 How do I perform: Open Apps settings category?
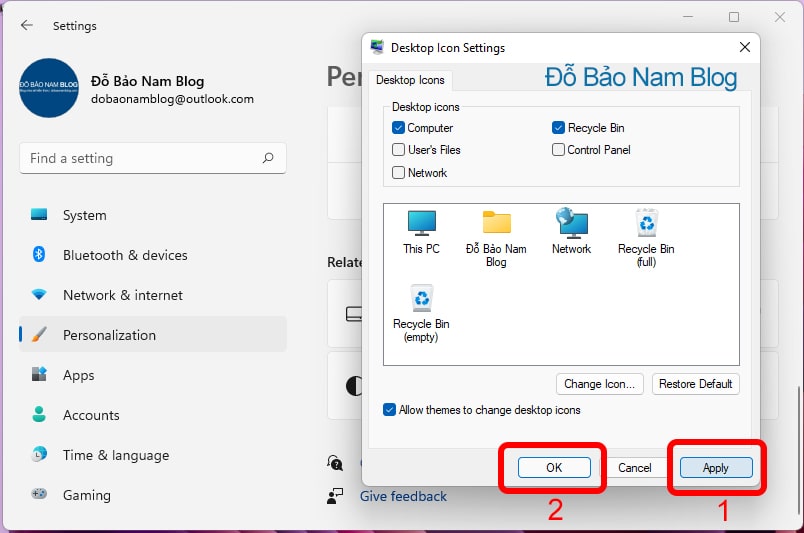[x=153, y=374]
